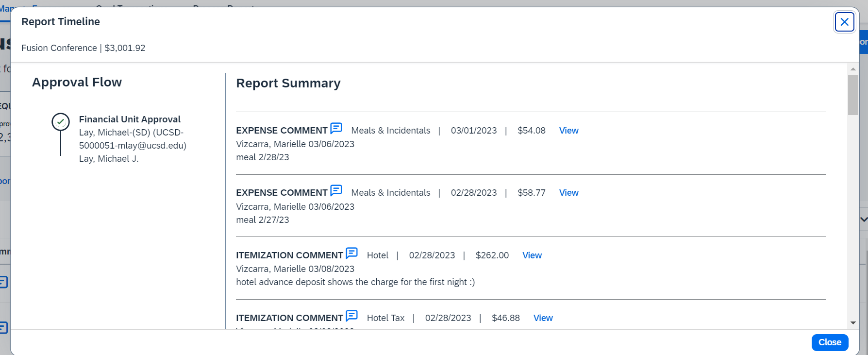The image size is (868, 355).
Task: Open View link for $46.88 Hotel Tax
Action: pyautogui.click(x=543, y=318)
